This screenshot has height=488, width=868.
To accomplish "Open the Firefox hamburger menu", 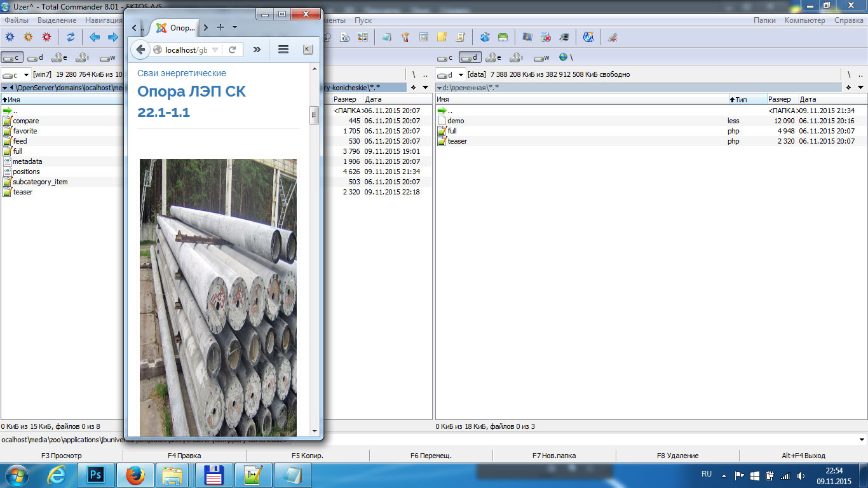I will pos(283,50).
